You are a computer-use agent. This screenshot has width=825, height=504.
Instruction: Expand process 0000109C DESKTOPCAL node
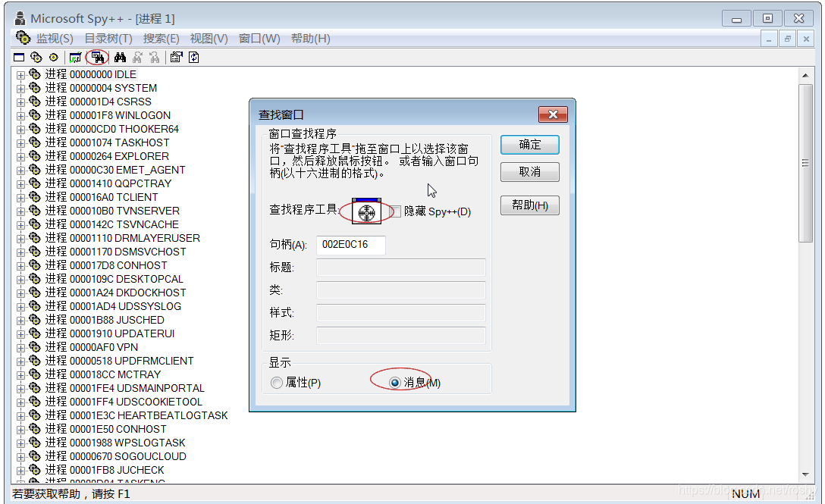[20, 280]
